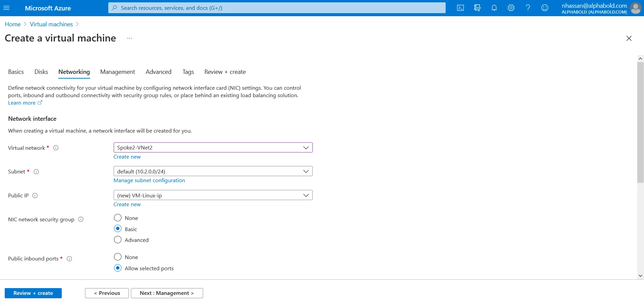Select None for NIC network security group
The width and height of the screenshot is (644, 306).
click(x=118, y=218)
